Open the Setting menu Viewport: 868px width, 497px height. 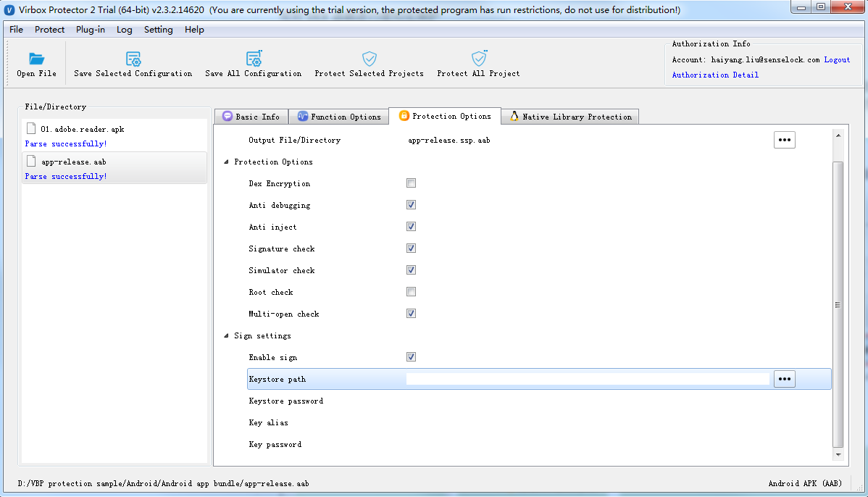159,29
